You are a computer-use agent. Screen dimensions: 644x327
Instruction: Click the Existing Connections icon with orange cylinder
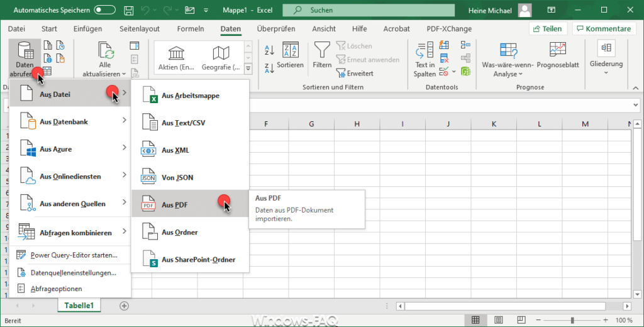pos(61,58)
